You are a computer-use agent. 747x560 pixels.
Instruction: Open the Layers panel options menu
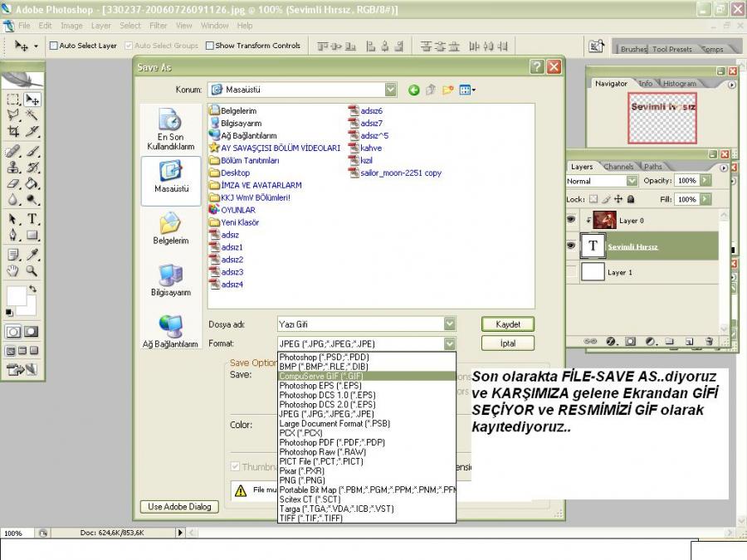click(x=724, y=168)
